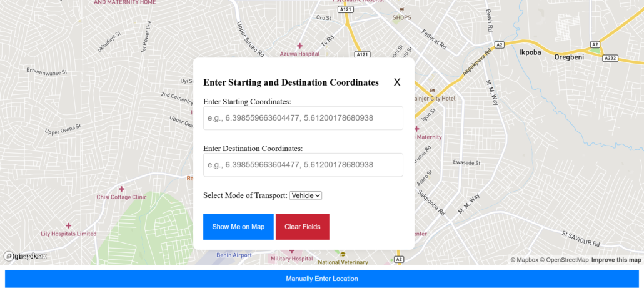
Task: Click the Oregbeni place label
Action: [569, 57]
